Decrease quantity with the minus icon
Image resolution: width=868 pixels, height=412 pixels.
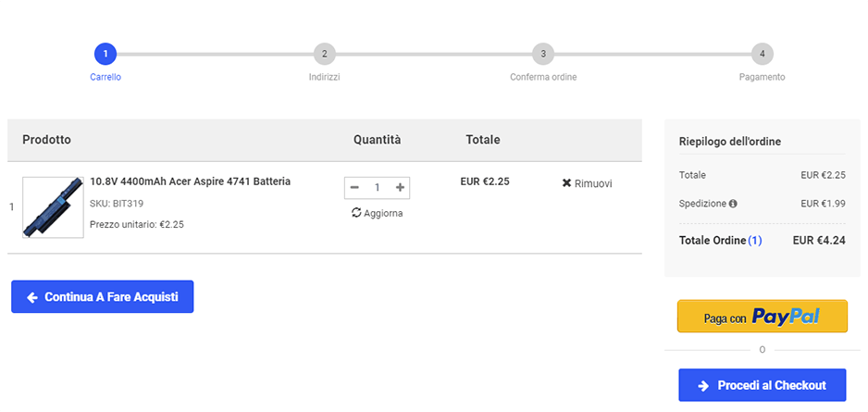coord(354,188)
